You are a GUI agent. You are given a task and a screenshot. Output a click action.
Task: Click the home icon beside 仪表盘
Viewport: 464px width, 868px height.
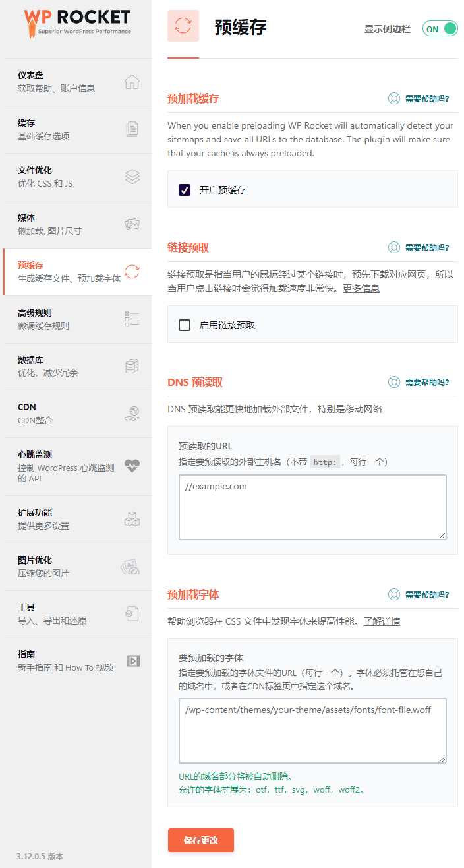pyautogui.click(x=132, y=82)
